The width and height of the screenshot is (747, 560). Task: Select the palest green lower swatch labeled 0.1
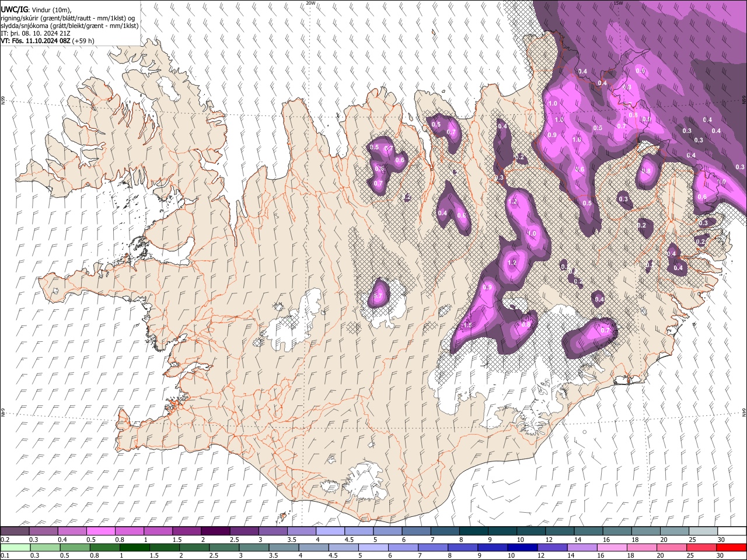click(15, 547)
